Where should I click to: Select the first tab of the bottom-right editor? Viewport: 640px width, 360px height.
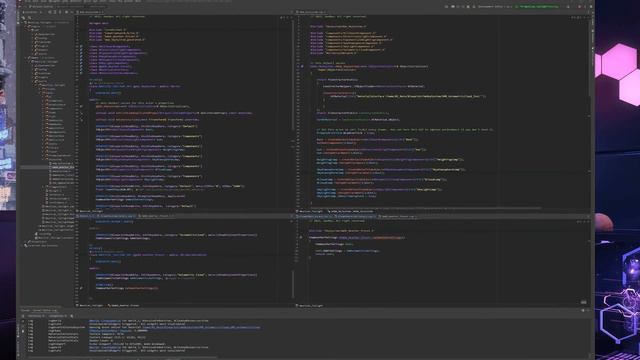[315, 216]
